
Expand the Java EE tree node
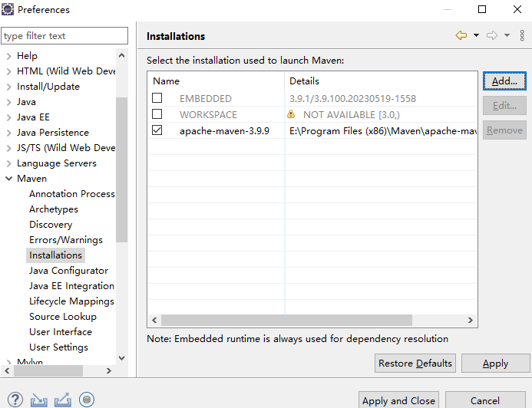[x=9, y=117]
